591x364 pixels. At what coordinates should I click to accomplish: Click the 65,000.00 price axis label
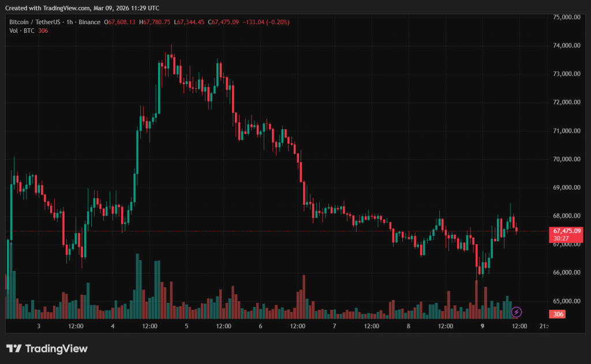[566, 301]
